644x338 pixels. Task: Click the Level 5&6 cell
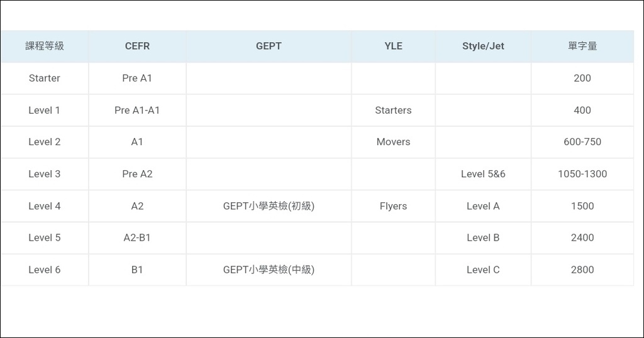[483, 174]
